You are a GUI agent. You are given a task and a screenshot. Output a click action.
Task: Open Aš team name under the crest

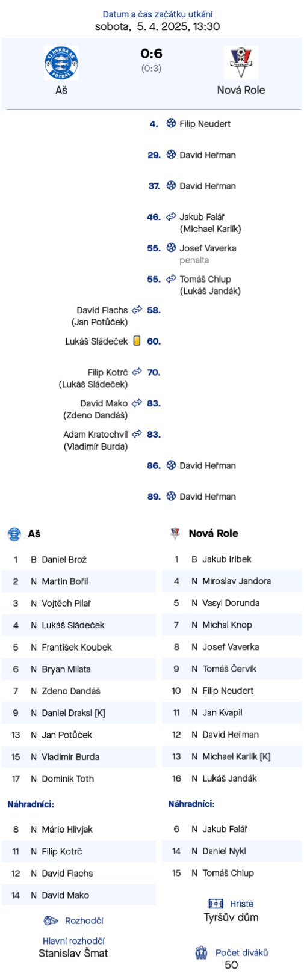click(61, 90)
